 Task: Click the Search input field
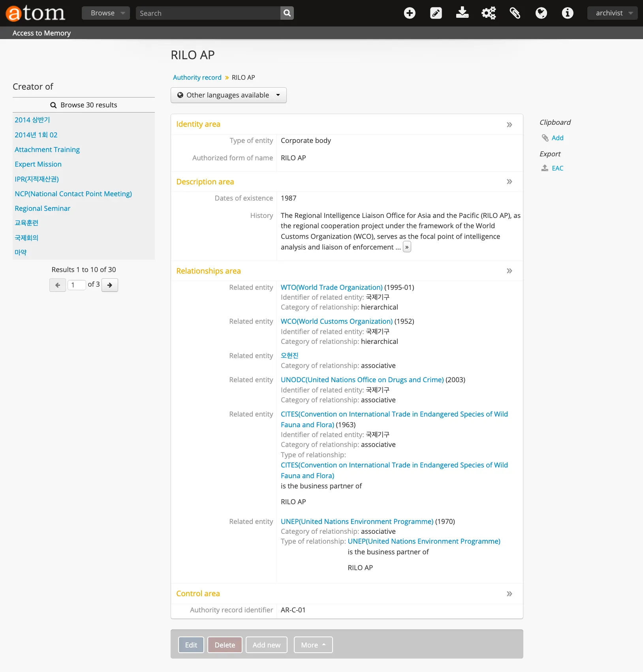pyautogui.click(x=208, y=13)
